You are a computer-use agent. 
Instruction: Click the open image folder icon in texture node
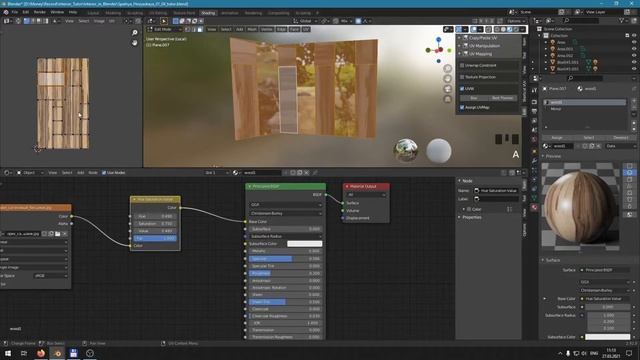58,234
